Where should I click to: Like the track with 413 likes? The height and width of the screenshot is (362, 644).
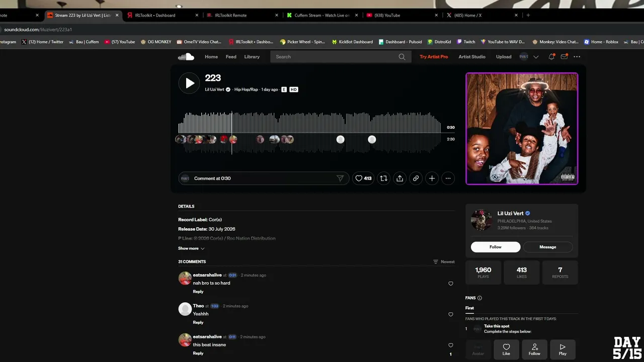(x=363, y=178)
